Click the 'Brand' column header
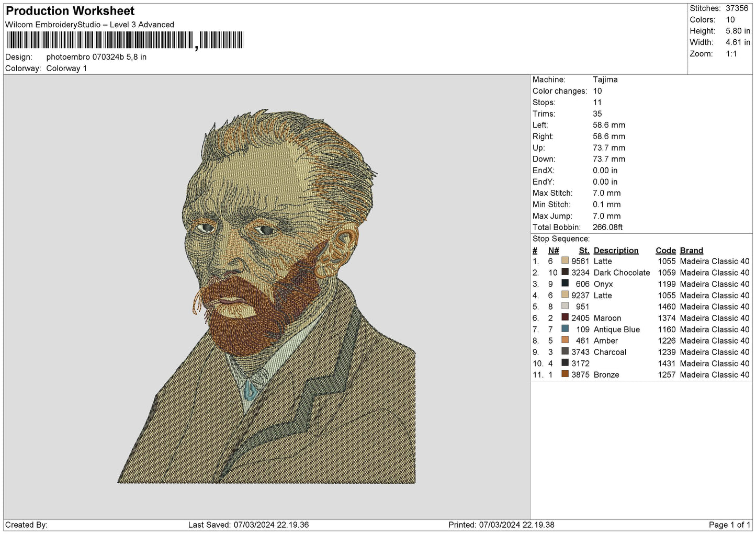Viewport: 756px width, 534px height. tap(692, 251)
